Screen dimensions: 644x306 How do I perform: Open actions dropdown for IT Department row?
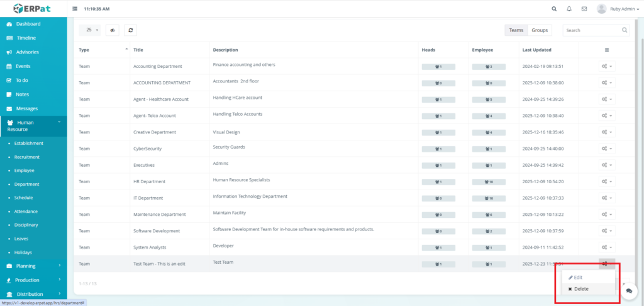point(606,198)
